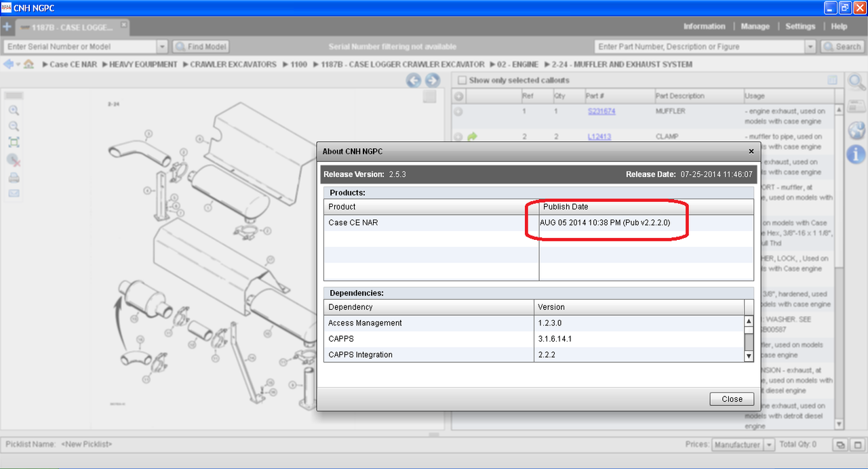Navigate to CRAWLER EXCAVATORS breadcrumb
This screenshot has width=868, height=469.
(233, 64)
